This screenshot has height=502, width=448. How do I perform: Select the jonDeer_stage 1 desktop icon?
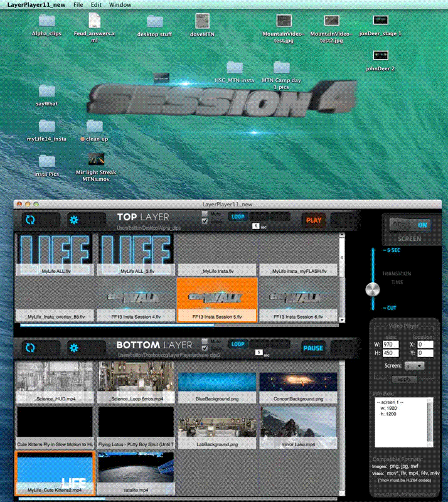point(380,20)
